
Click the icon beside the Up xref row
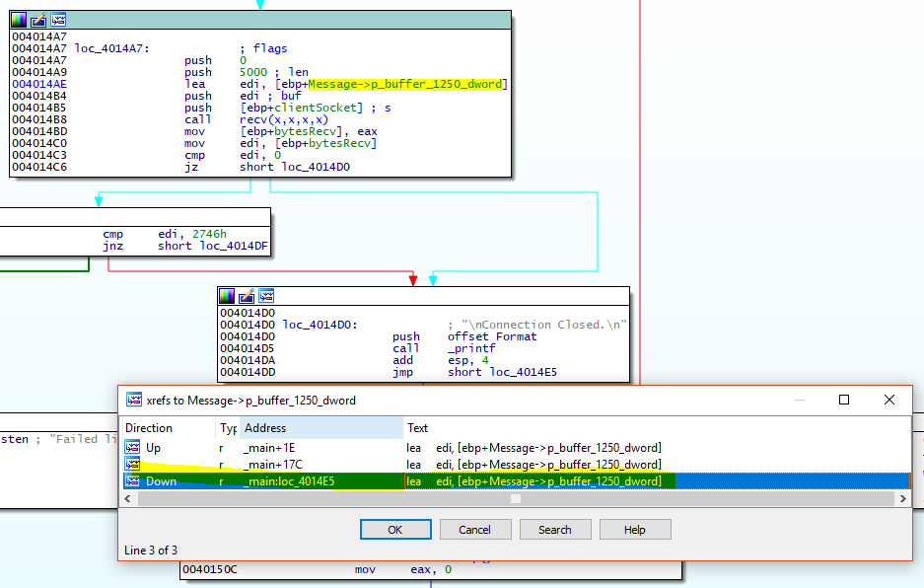point(133,448)
